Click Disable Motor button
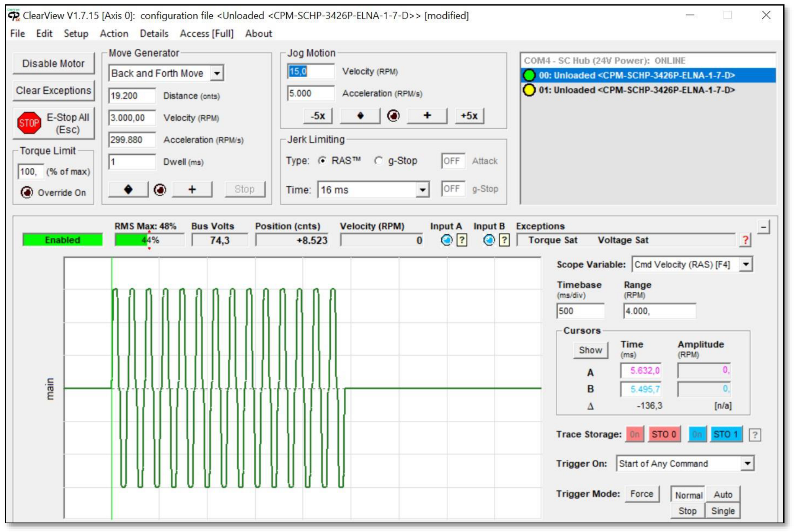Screen dimensions: 794x532 point(53,63)
